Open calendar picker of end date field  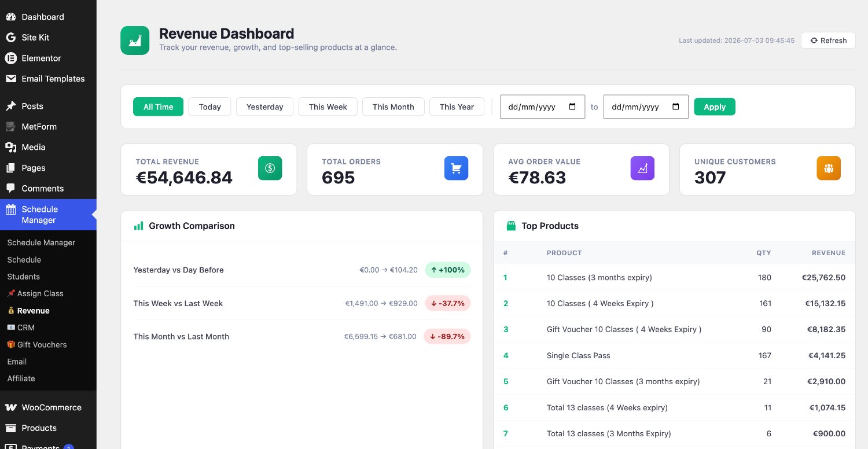coord(676,106)
